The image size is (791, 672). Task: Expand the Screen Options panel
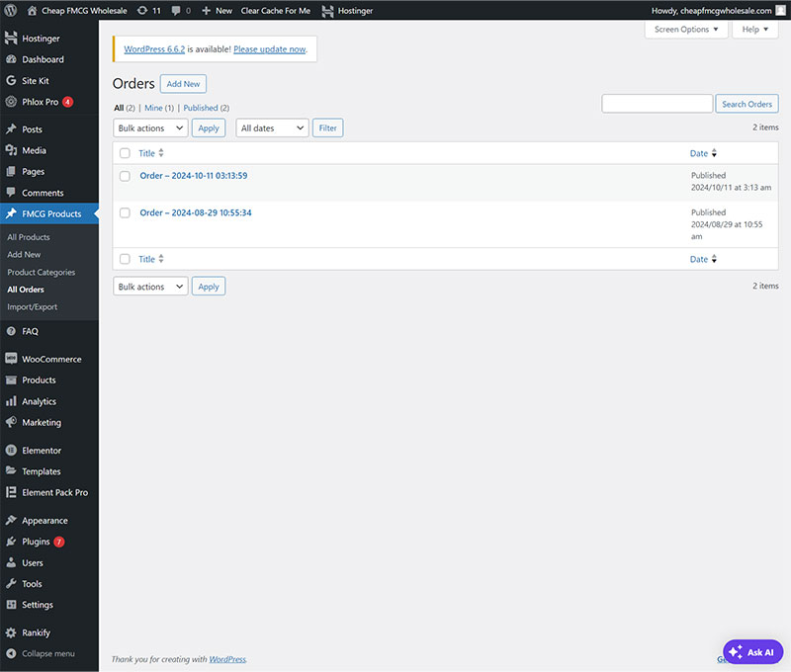click(x=686, y=30)
